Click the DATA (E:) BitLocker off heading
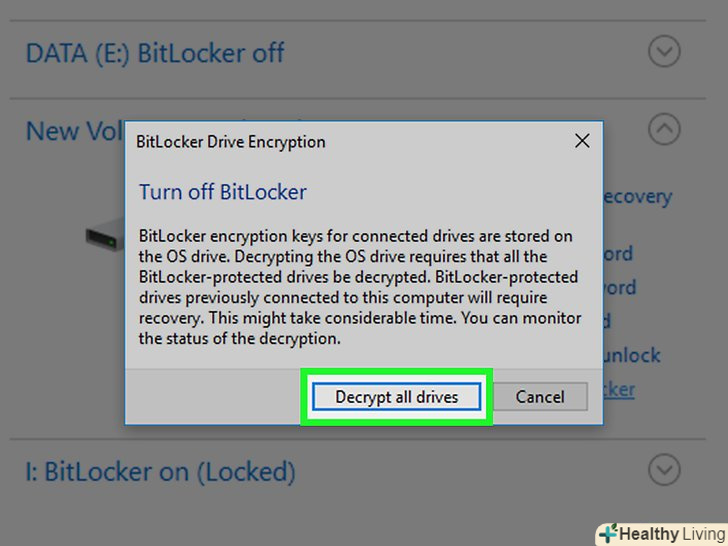Viewport: 728px width, 546px height. point(155,53)
